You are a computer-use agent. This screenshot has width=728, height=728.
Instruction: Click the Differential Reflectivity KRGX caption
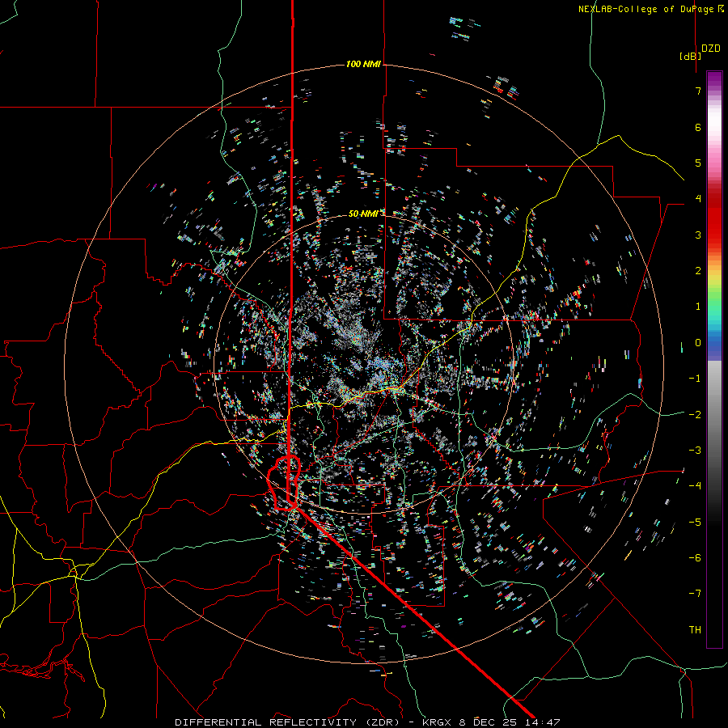(367, 722)
